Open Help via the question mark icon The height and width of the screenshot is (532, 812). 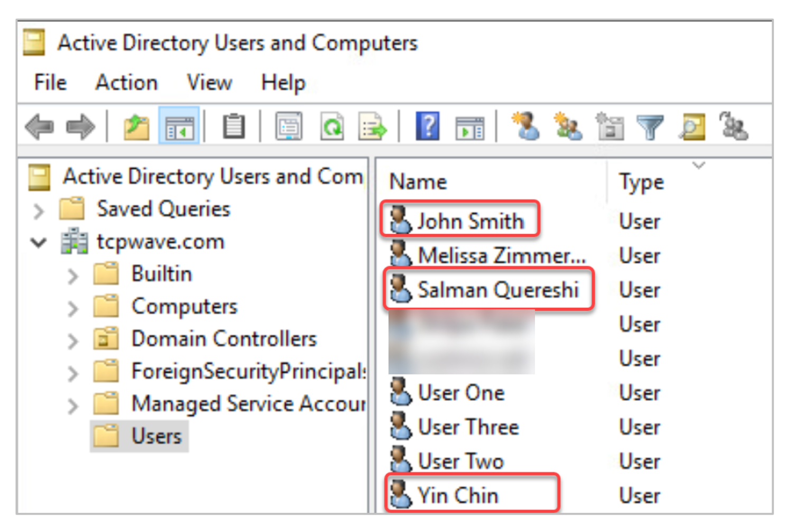click(427, 126)
